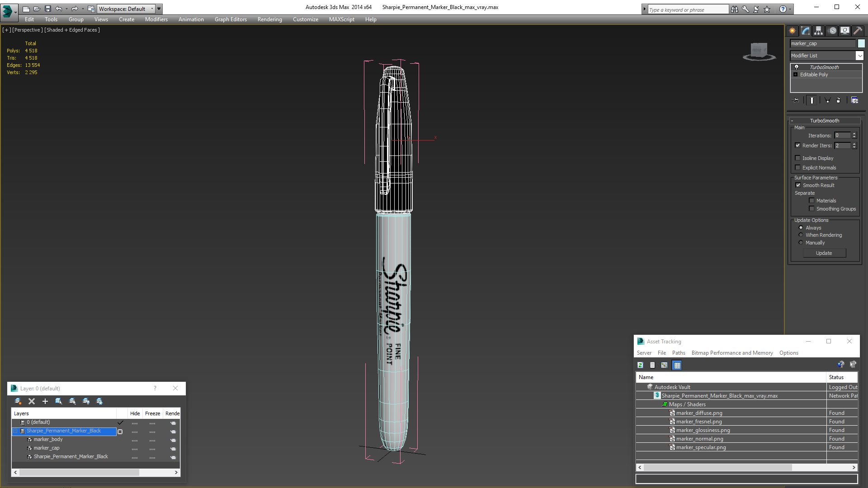Viewport: 868px width, 488px height.
Task: Toggle Smooth Result checkbox
Action: click(x=798, y=185)
